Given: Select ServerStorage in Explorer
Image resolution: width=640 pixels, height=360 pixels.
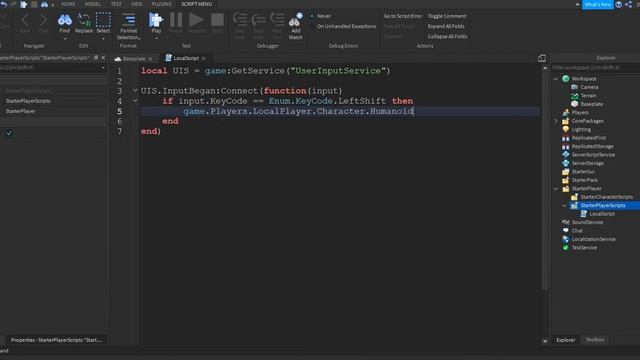Looking at the screenshot, I should point(587,163).
